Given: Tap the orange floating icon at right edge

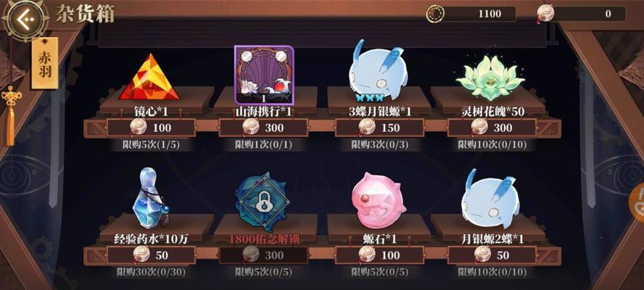Looking at the screenshot, I should click(637, 202).
